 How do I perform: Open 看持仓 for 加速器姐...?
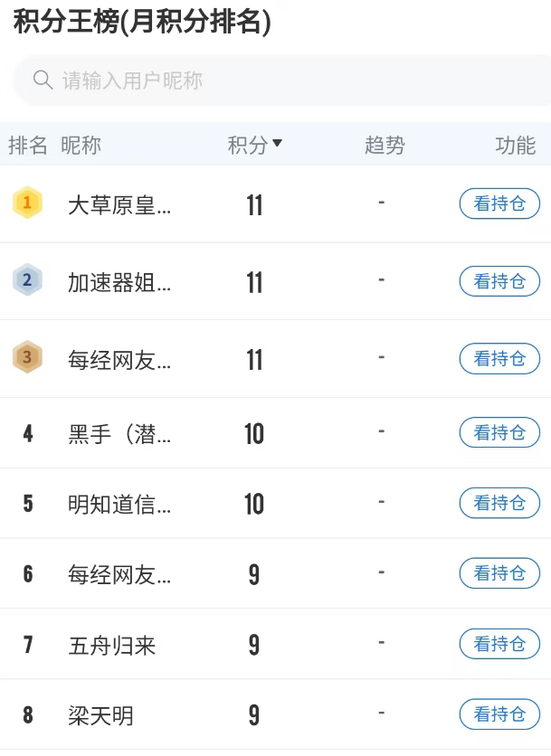click(x=499, y=281)
